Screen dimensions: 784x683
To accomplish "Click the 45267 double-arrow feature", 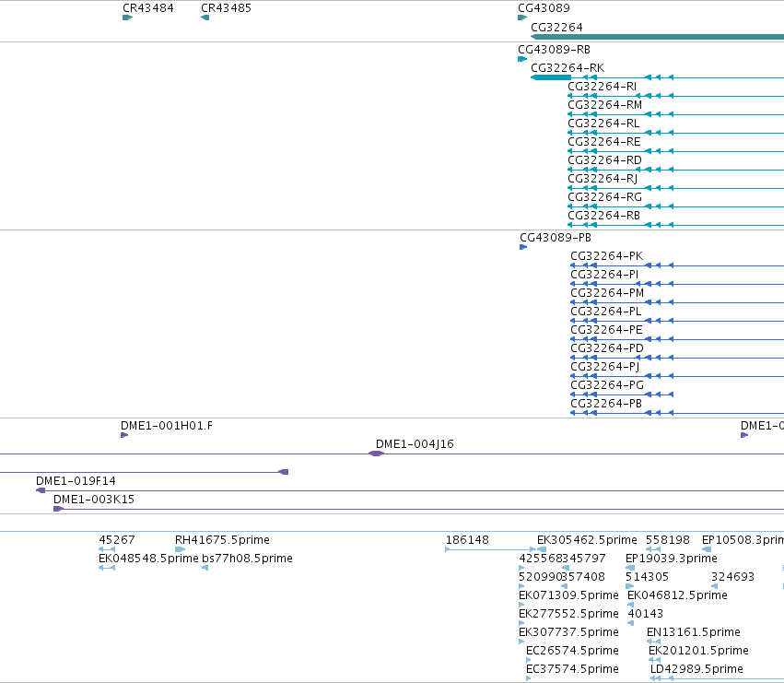I will (107, 549).
